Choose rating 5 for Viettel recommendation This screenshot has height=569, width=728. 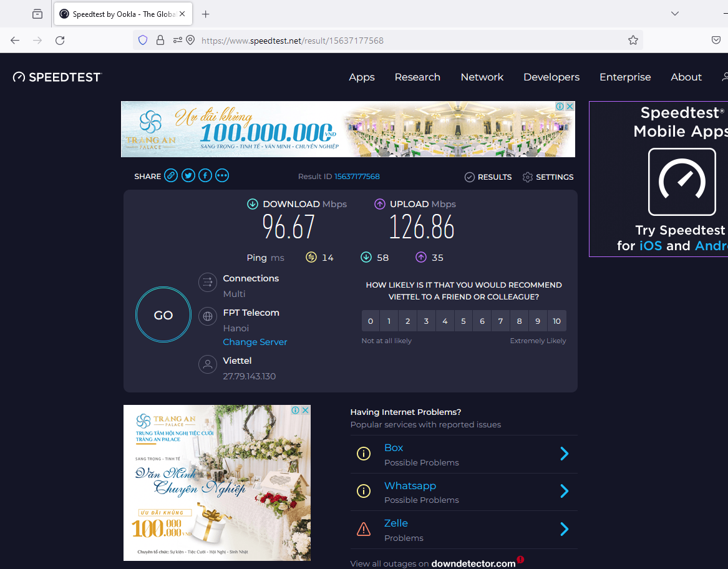pyautogui.click(x=463, y=321)
